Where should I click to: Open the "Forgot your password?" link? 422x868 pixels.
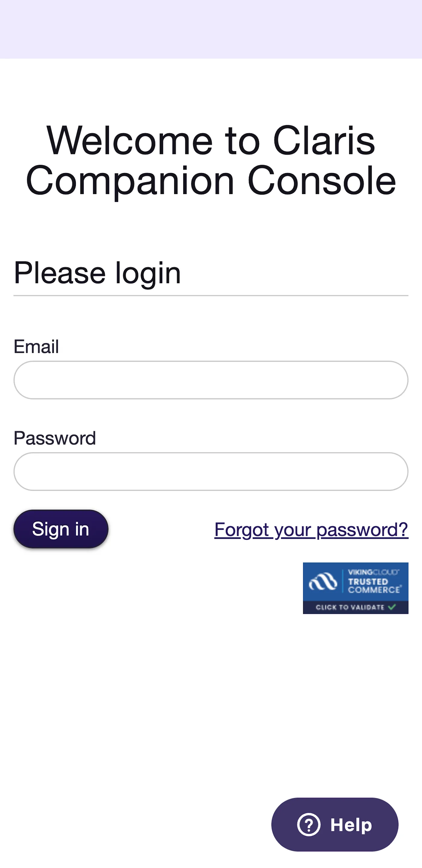tap(311, 530)
